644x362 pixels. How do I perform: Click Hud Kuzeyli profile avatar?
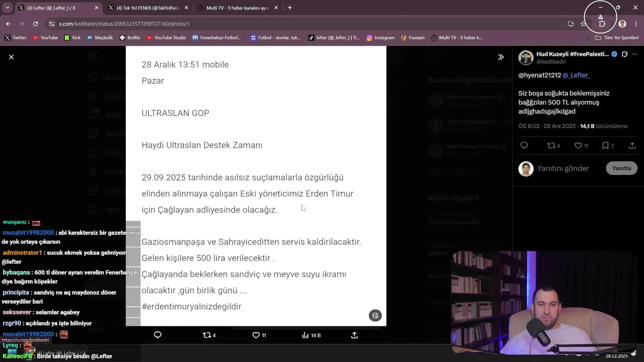click(526, 57)
